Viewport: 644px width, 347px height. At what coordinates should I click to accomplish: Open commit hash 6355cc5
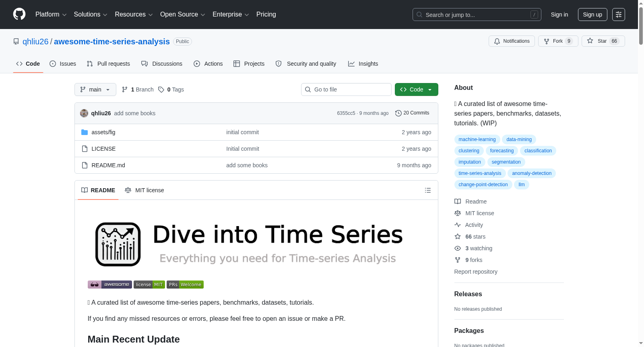tap(346, 113)
